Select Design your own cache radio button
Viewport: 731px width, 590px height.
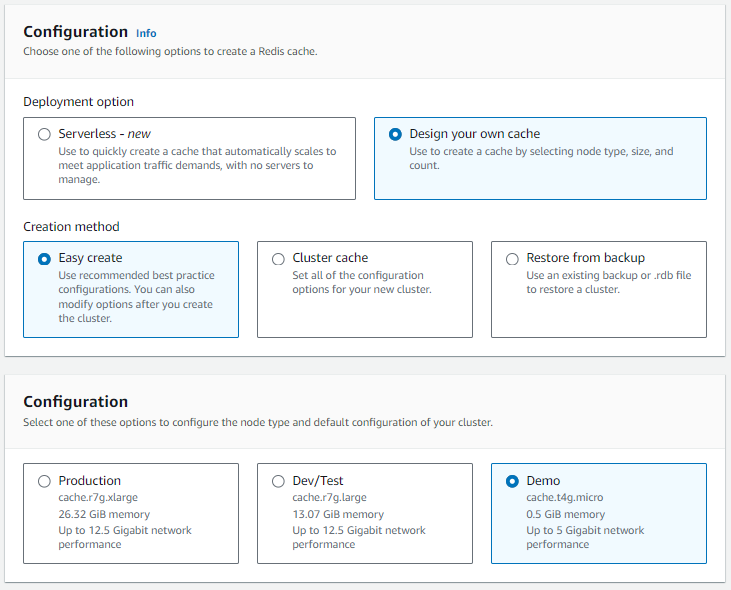[395, 134]
